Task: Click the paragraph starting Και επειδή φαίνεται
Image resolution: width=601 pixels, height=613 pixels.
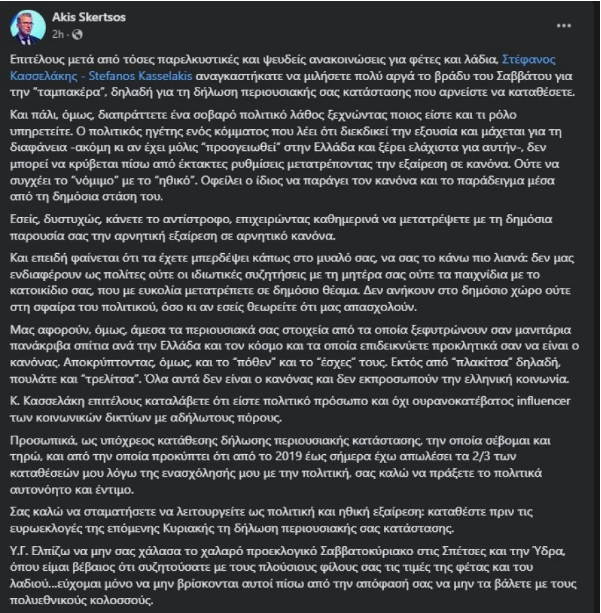Action: [292, 283]
